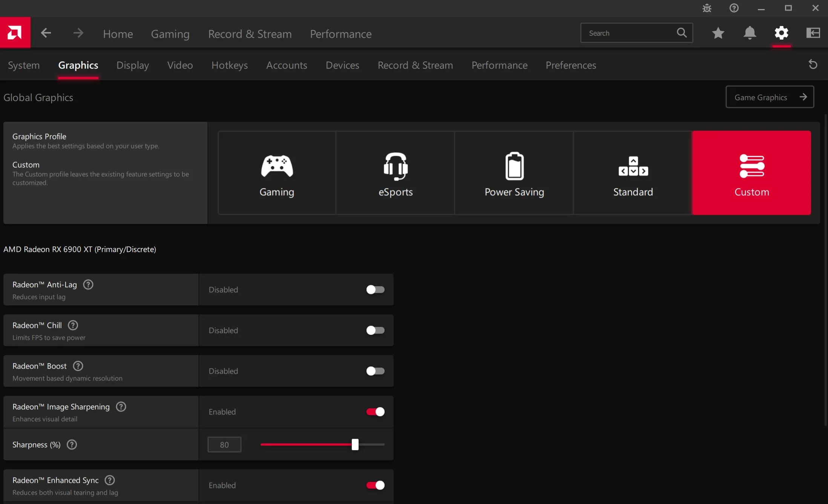
Task: Click the Sharpness value field showing 80
Action: (x=224, y=445)
